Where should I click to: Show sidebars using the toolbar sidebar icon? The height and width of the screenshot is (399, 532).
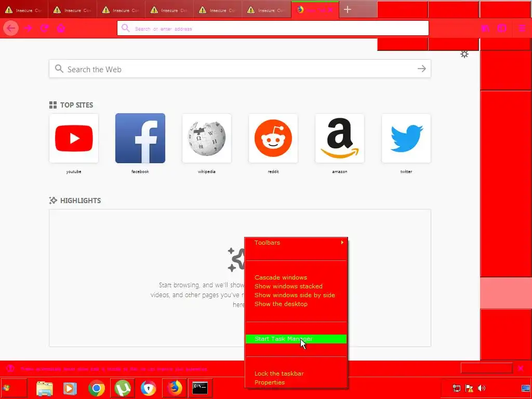click(x=502, y=28)
